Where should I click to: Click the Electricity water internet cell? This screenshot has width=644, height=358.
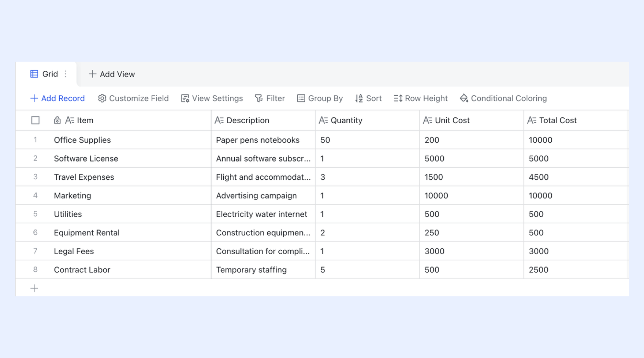tap(263, 214)
